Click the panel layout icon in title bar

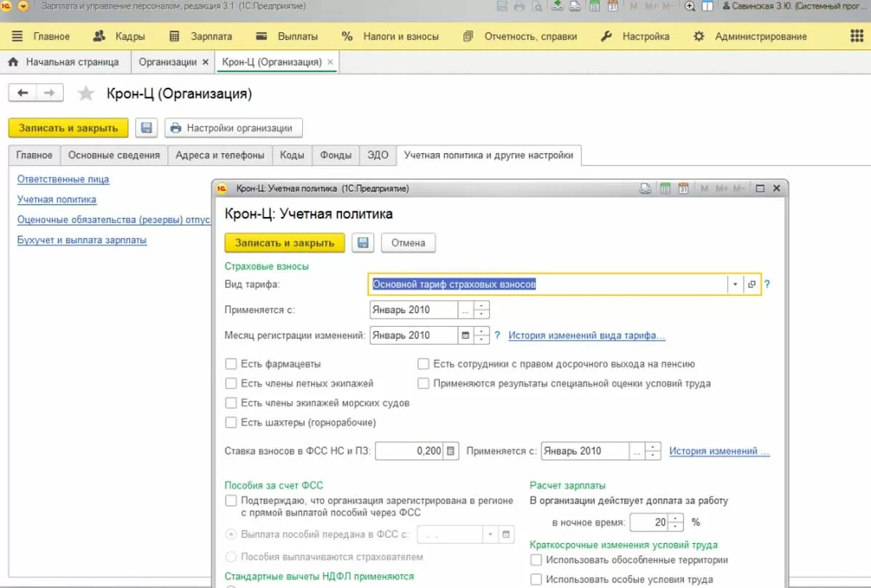708,7
